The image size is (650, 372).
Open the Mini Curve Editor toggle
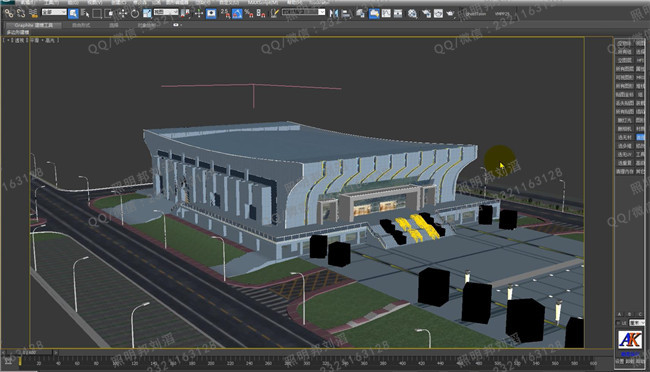click(8, 362)
